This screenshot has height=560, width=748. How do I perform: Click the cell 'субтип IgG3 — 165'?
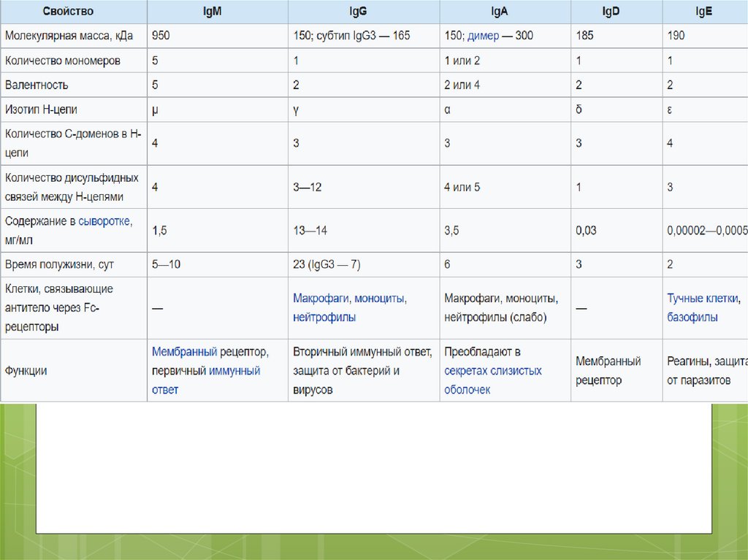click(362, 36)
